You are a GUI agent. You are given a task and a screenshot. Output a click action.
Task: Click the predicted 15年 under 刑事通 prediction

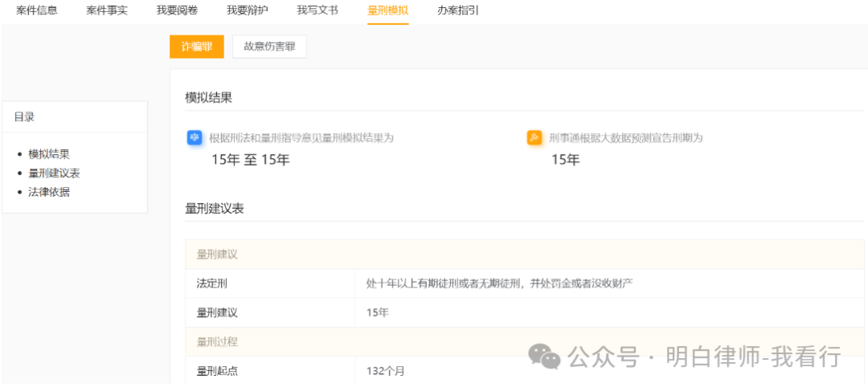pyautogui.click(x=566, y=161)
